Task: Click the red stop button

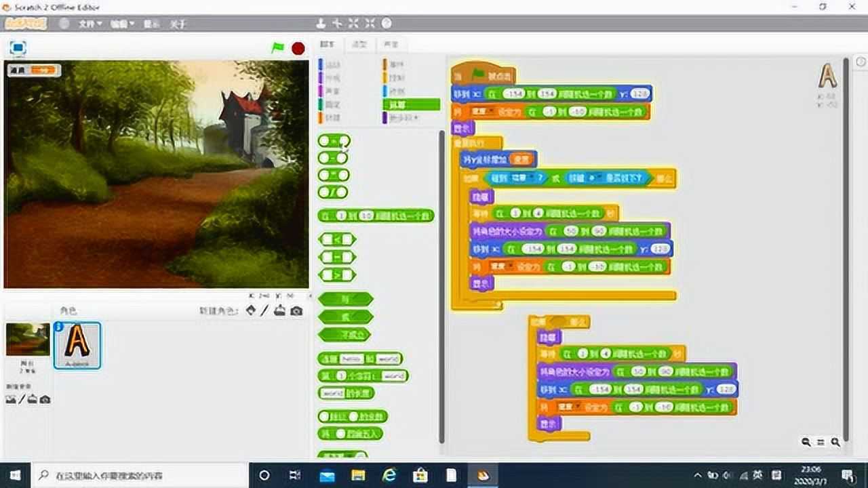Action: (x=298, y=48)
